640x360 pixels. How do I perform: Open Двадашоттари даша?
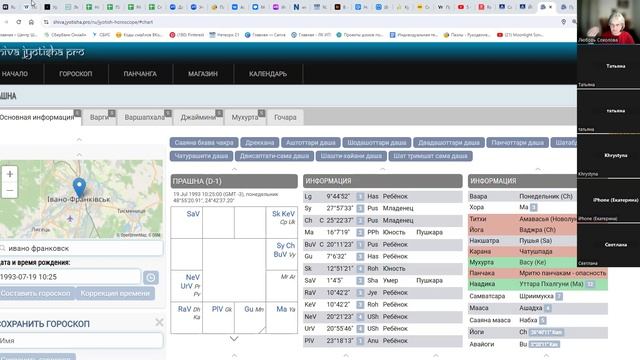tap(449, 142)
